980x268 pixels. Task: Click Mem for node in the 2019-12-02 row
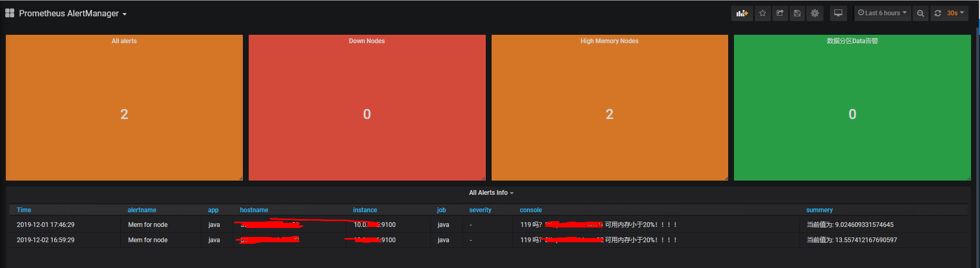point(148,240)
